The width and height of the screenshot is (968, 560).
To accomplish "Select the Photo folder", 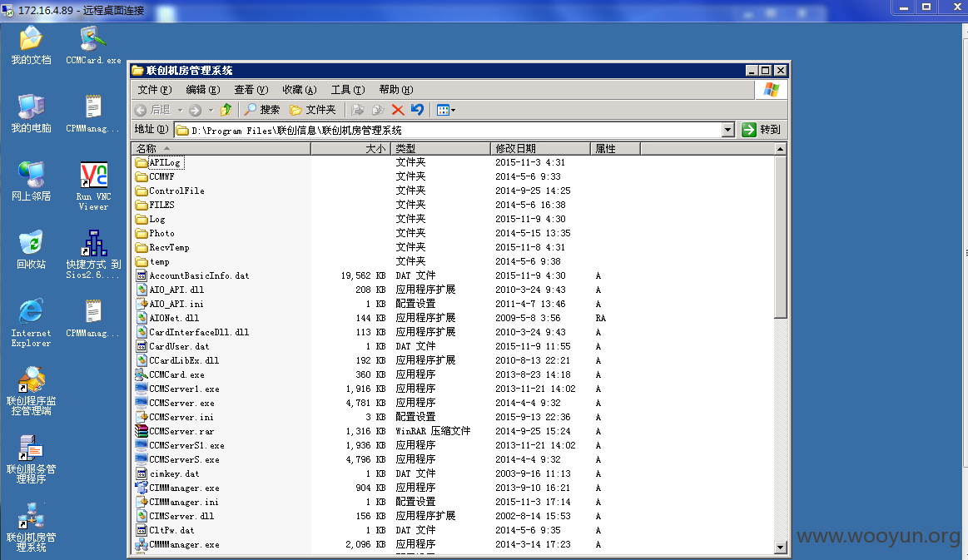I will click(x=155, y=233).
